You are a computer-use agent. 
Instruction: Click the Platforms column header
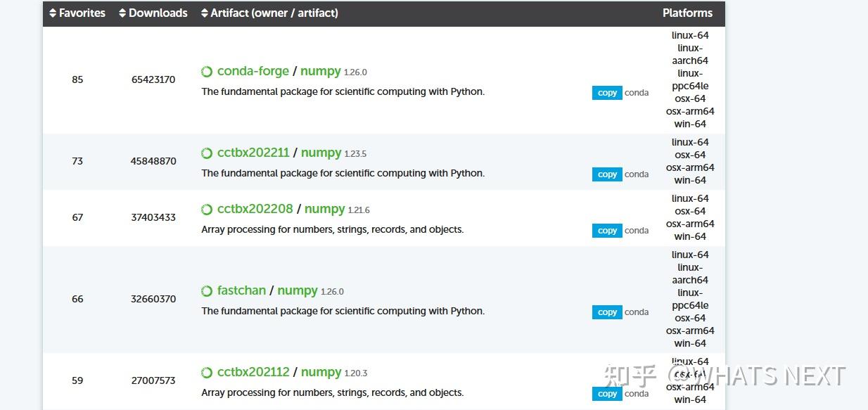(x=687, y=13)
